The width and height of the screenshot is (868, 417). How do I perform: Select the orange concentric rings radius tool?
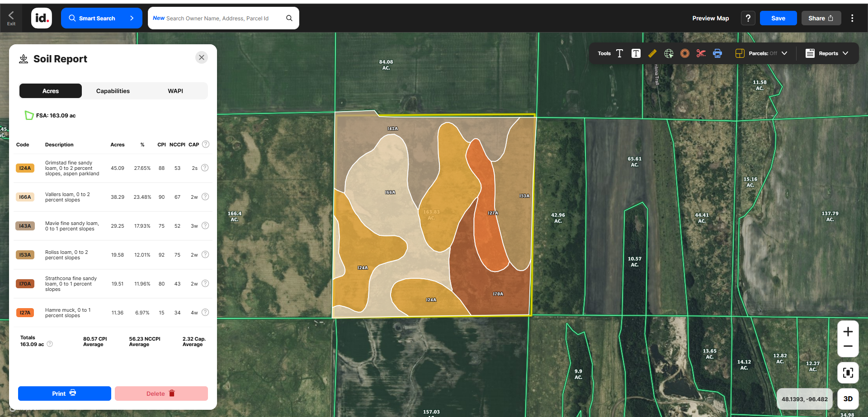point(684,53)
